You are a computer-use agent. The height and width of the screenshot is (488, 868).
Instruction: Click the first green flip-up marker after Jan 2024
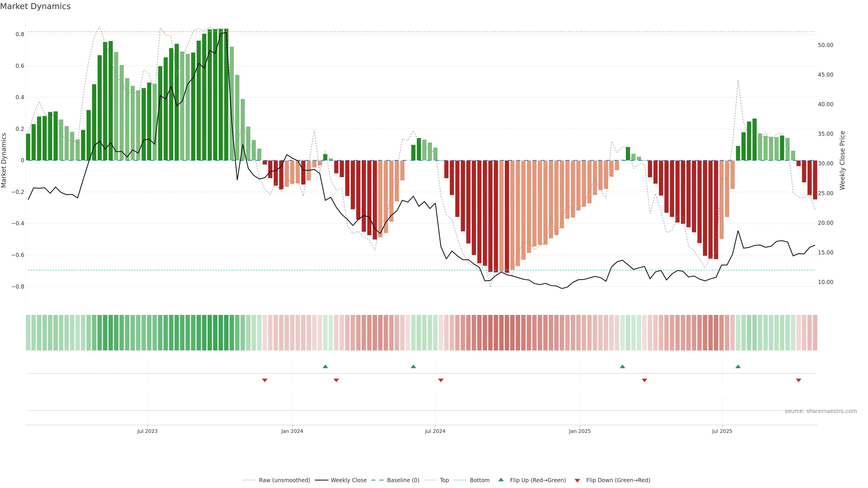(325, 366)
